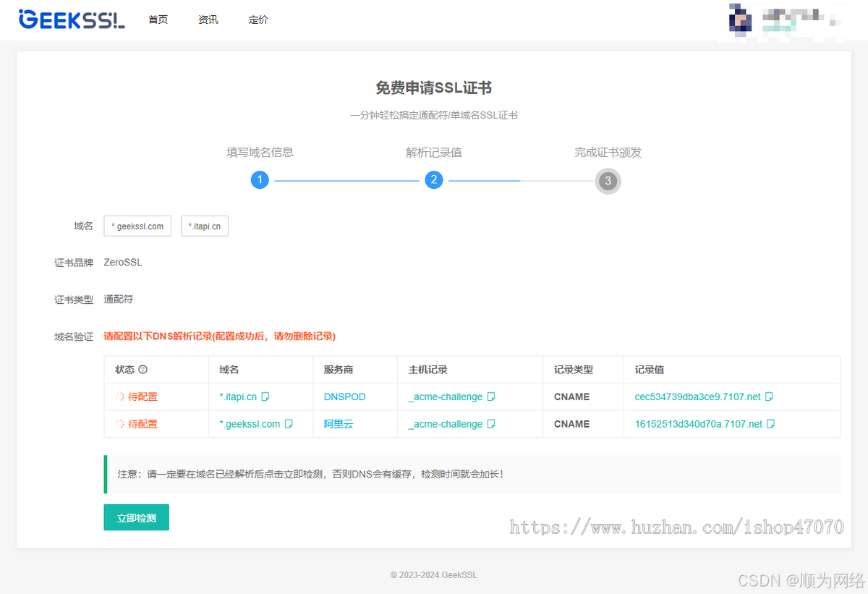Copy record value cec534739dba3ce9.7107.net icon
868x594 pixels.
click(x=770, y=396)
